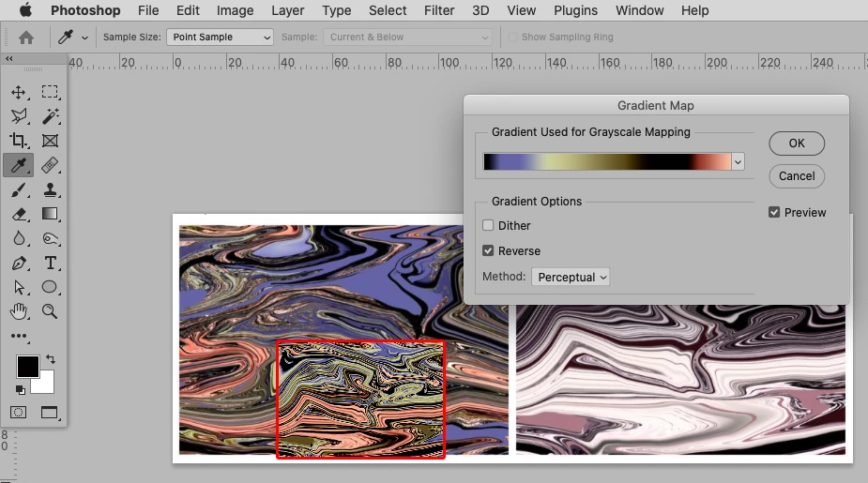Cancel the Gradient Map dialog
Image resolution: width=868 pixels, height=483 pixels.
point(797,176)
